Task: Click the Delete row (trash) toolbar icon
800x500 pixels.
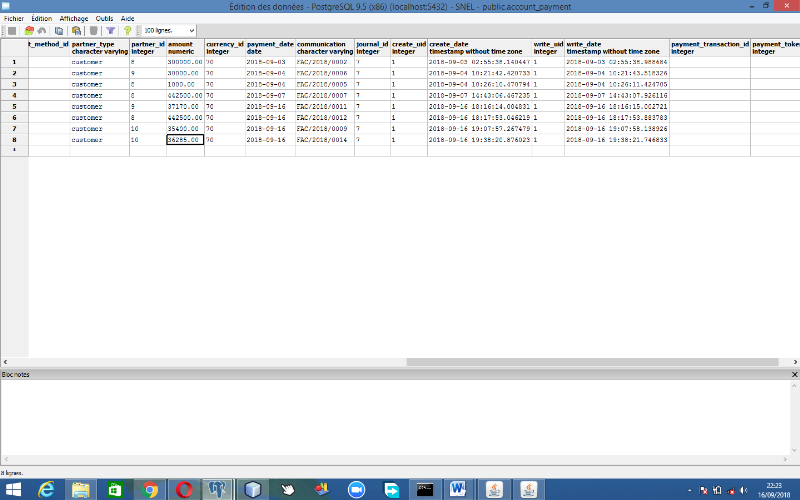Action: 93,31
